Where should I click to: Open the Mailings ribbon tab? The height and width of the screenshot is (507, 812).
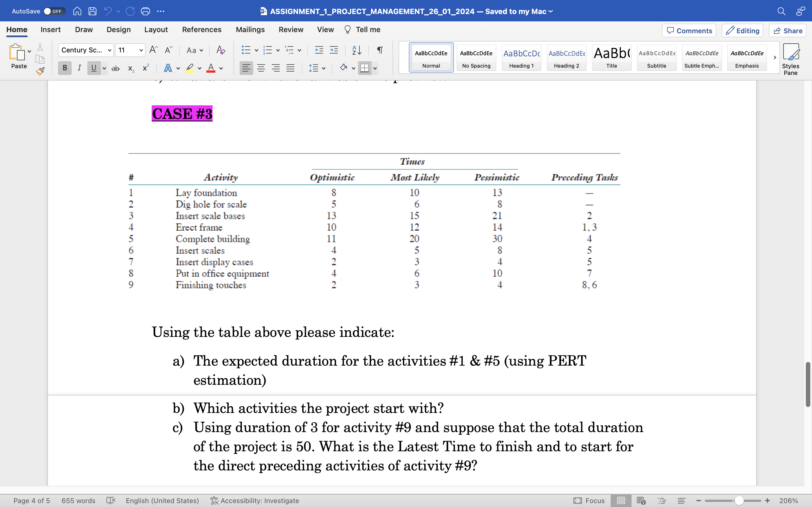(x=250, y=30)
